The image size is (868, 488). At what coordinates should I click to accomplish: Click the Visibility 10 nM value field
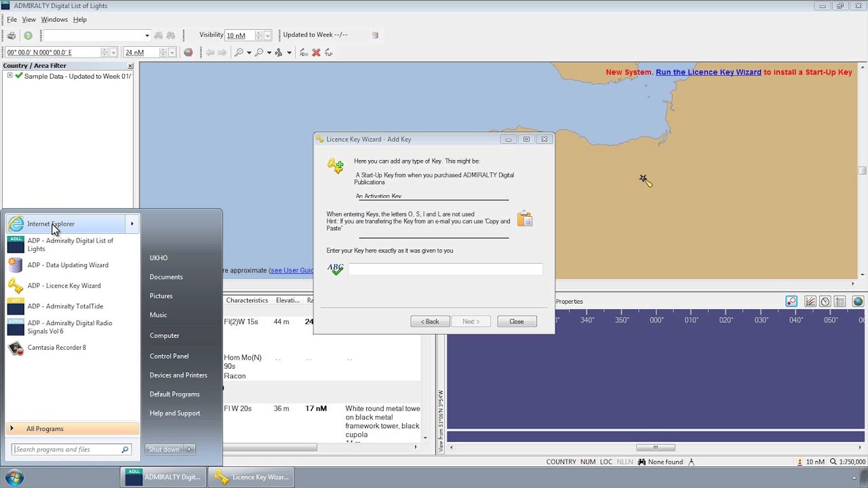[239, 35]
